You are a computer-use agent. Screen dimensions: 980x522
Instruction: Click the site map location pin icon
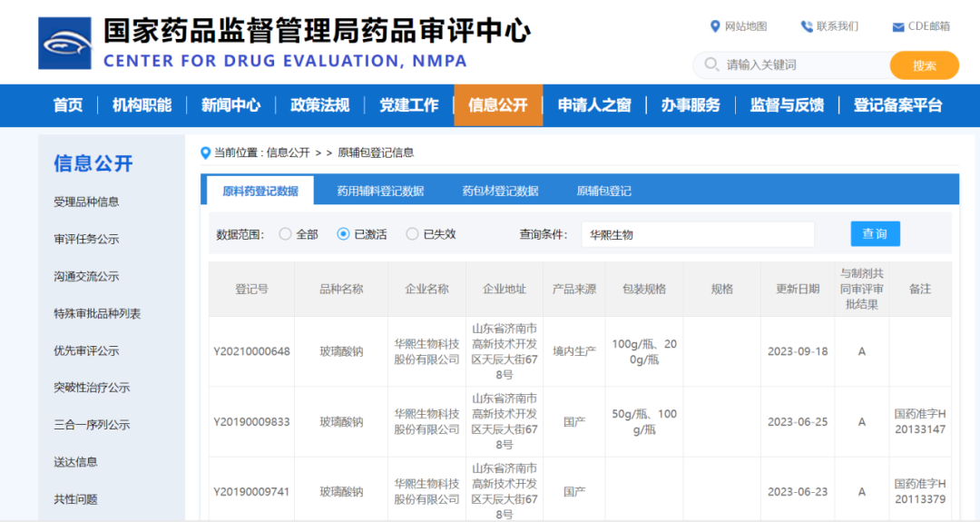pyautogui.click(x=715, y=26)
